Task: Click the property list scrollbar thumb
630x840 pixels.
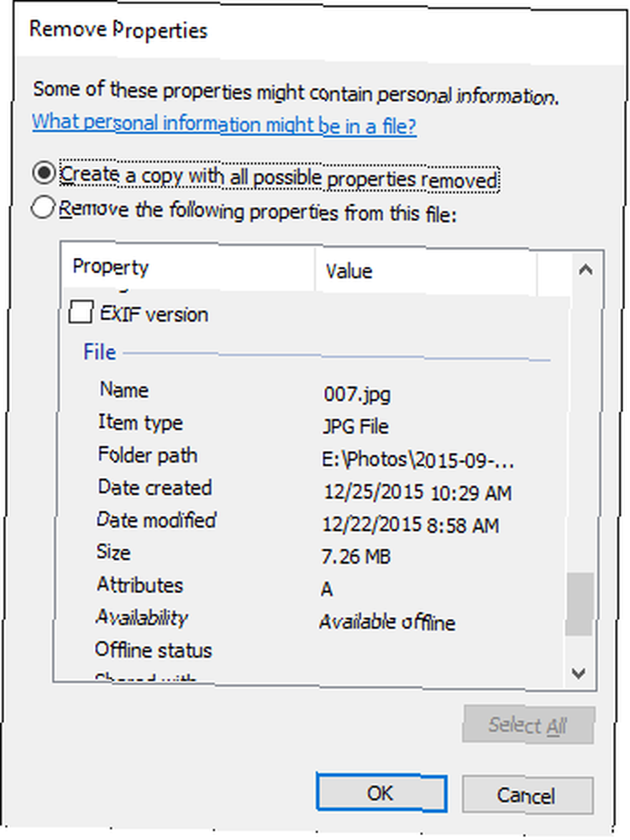Action: click(x=580, y=604)
